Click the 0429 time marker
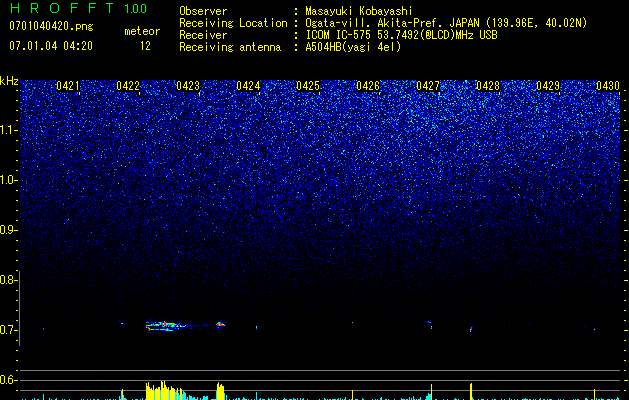This screenshot has width=629, height=400. point(548,86)
